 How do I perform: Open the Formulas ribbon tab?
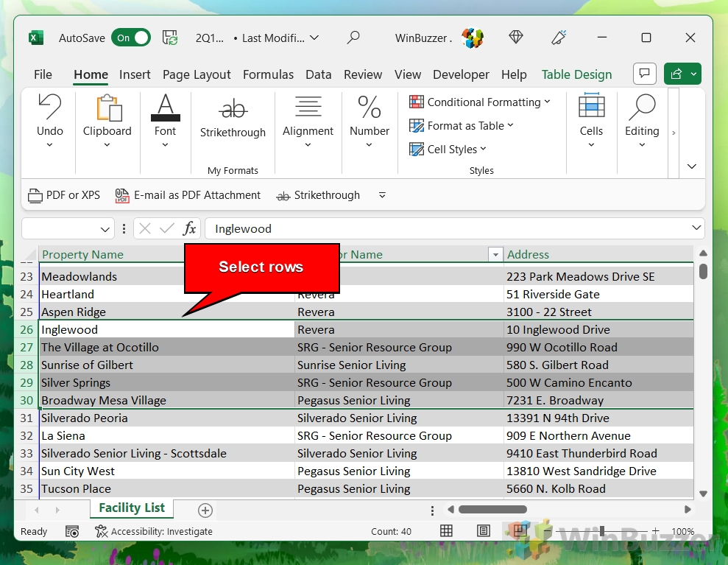point(268,74)
